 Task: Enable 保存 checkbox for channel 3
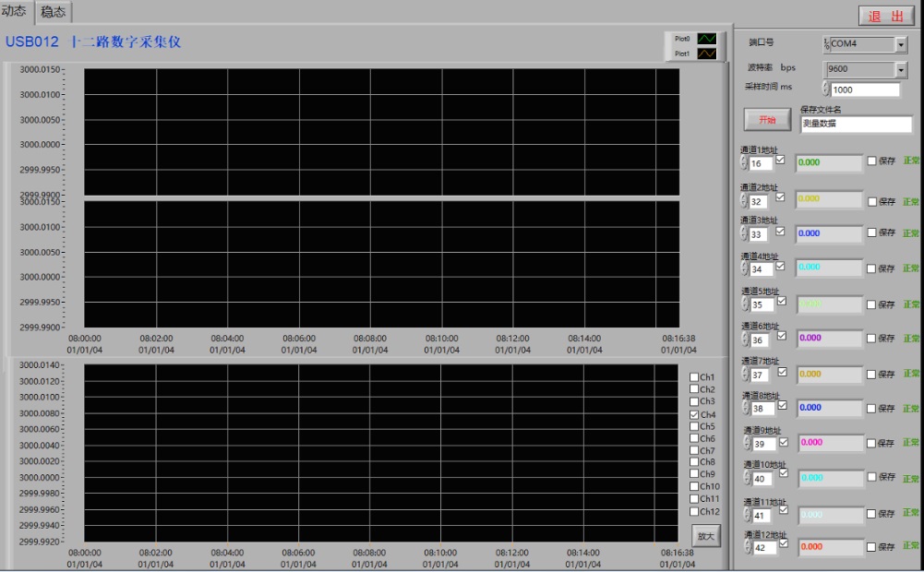click(x=872, y=232)
